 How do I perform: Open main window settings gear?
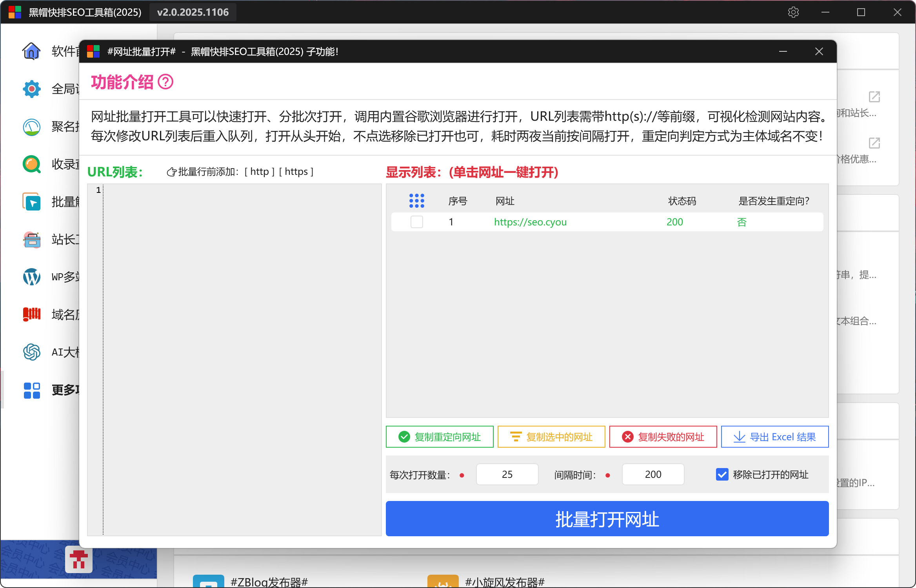coord(793,12)
